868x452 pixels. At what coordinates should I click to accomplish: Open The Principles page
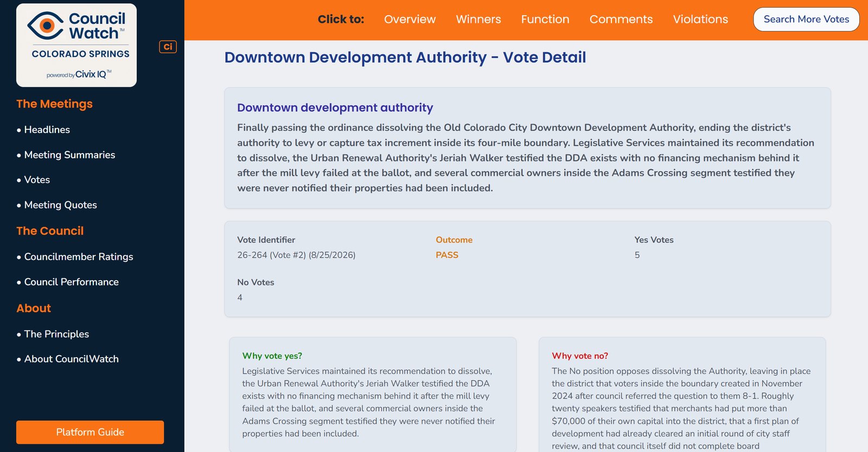(56, 334)
